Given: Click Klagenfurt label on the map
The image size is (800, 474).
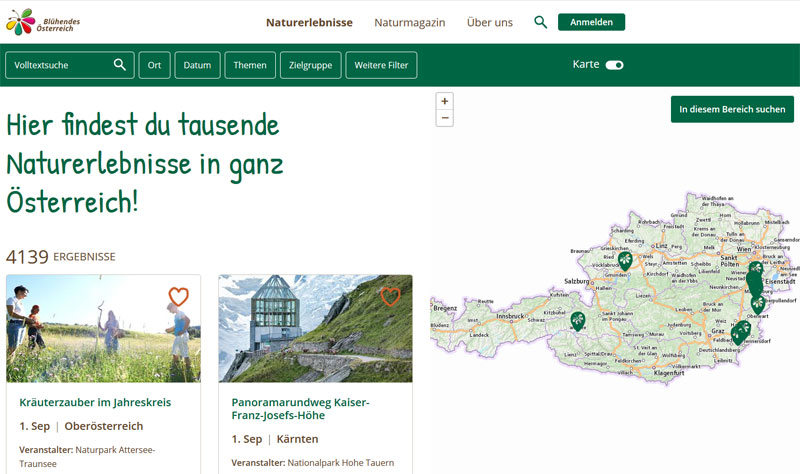Looking at the screenshot, I should pyautogui.click(x=669, y=373).
